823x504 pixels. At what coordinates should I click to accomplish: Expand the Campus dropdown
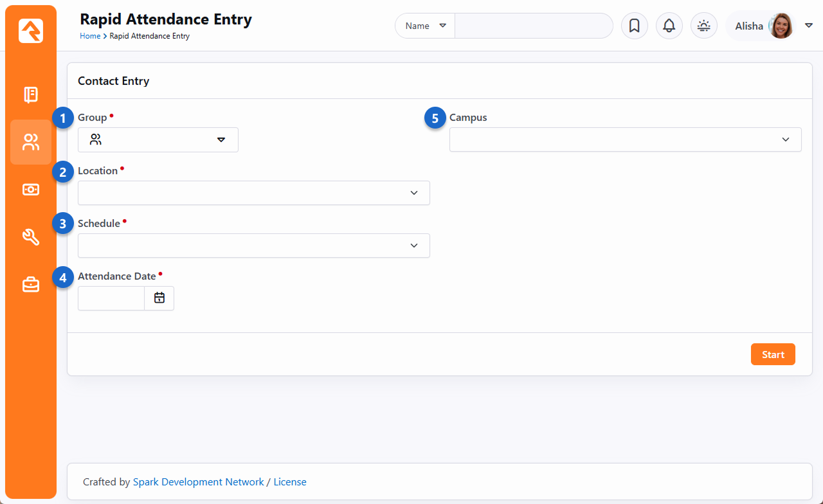pyautogui.click(x=625, y=139)
